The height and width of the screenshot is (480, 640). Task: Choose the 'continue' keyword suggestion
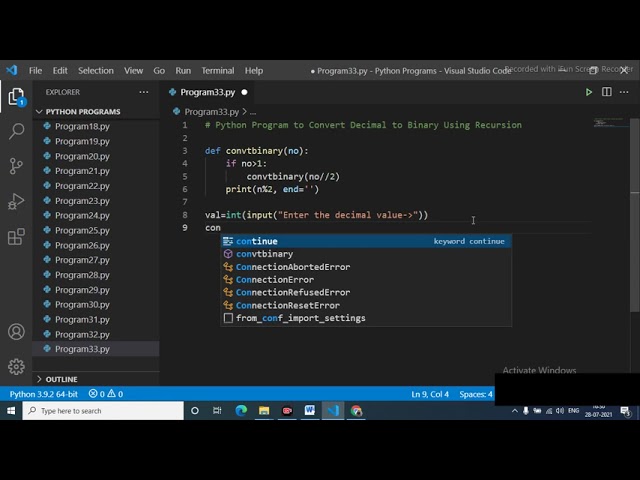point(366,241)
